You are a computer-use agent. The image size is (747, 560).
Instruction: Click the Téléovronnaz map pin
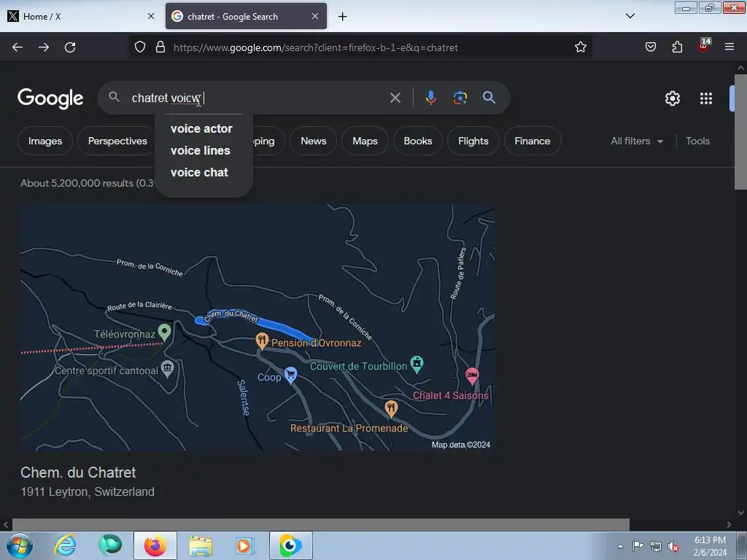click(x=165, y=332)
